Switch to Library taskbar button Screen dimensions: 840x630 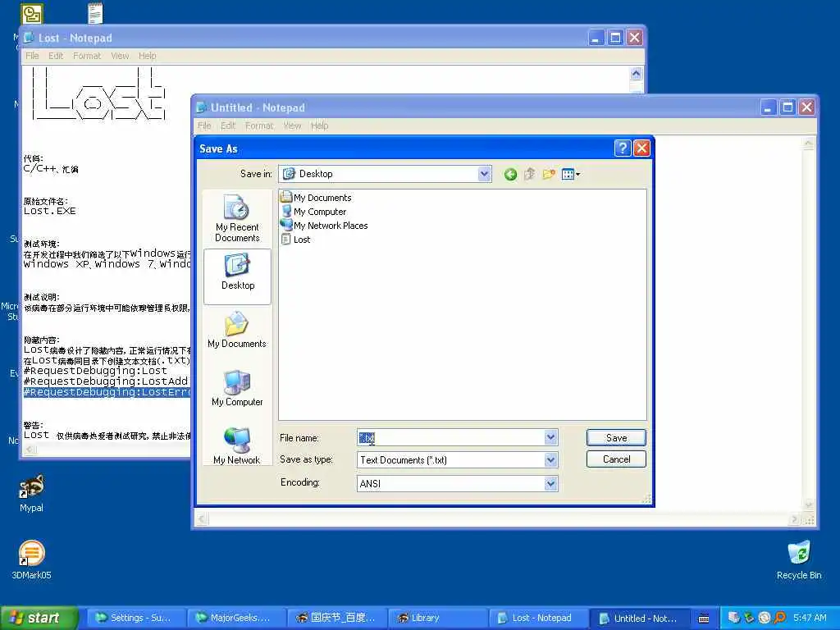pyautogui.click(x=438, y=619)
